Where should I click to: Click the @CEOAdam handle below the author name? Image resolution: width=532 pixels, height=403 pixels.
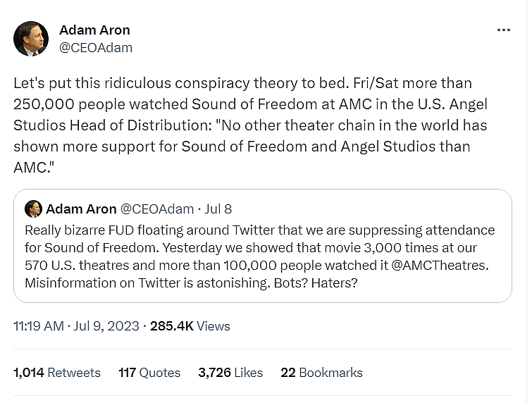tap(96, 48)
